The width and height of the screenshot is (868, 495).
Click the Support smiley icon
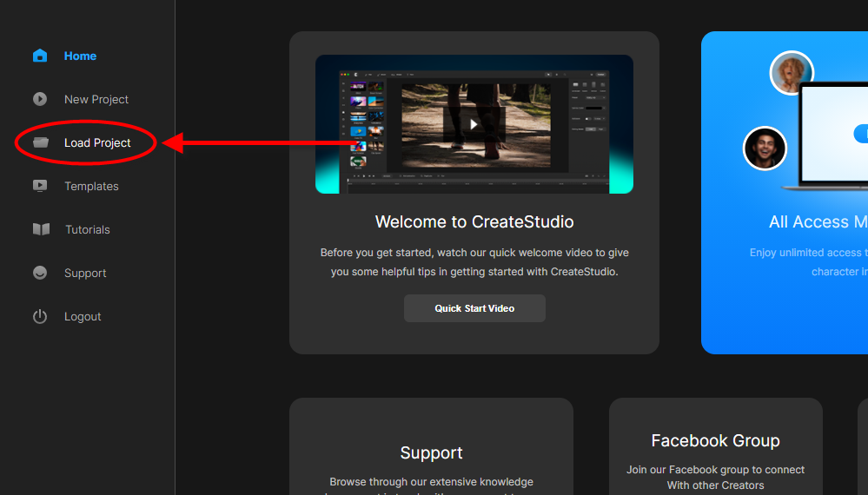(40, 273)
